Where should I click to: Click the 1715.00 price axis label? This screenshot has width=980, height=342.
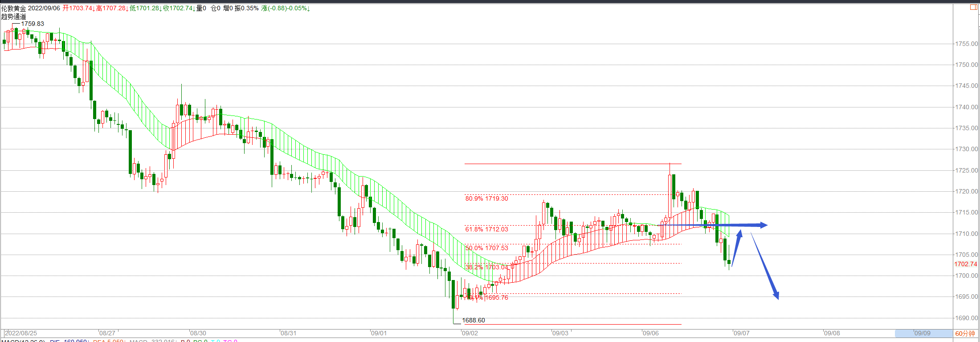click(x=967, y=212)
